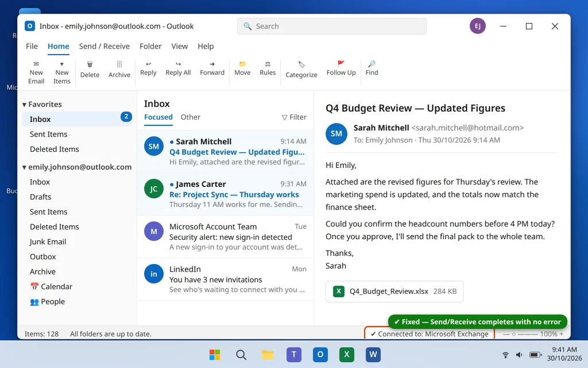588x368 pixels.
Task: Click the taskbar search magnifier
Action: point(241,354)
